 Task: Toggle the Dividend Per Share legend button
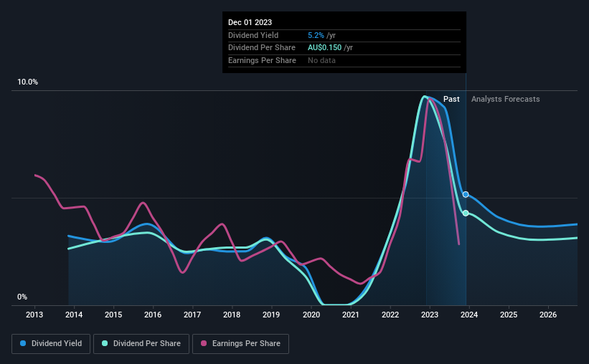[141, 344]
